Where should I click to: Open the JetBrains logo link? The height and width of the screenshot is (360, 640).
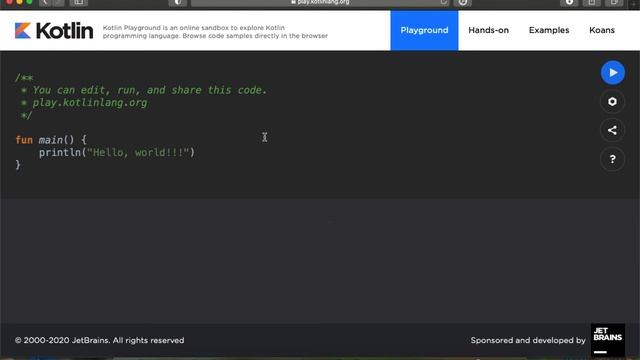607,340
